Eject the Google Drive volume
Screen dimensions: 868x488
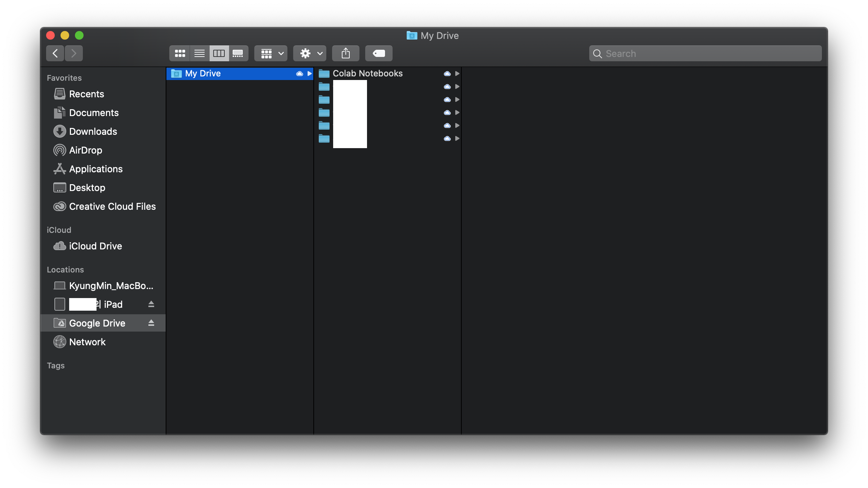pos(151,323)
